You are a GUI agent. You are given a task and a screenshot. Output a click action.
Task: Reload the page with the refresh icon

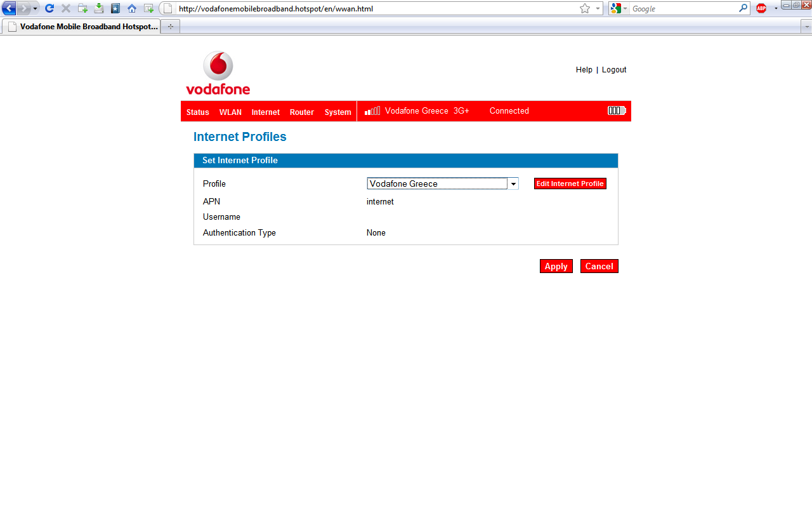49,8
